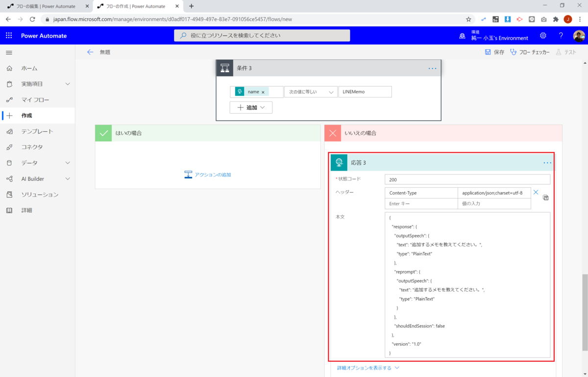The image size is (588, 377).
Task: Remove the name token from condition
Action: (x=263, y=92)
